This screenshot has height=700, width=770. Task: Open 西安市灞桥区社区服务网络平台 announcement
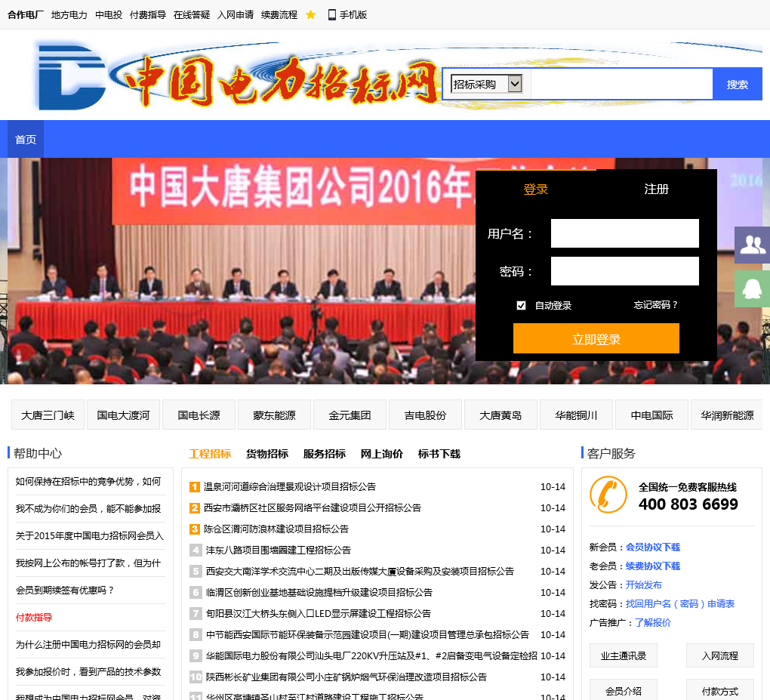pos(313,507)
